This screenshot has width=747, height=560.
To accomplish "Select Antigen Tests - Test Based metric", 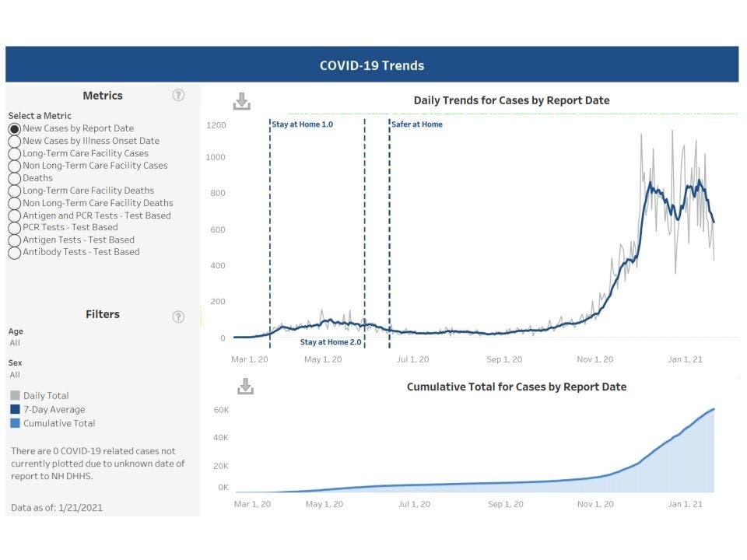I will click(x=14, y=240).
